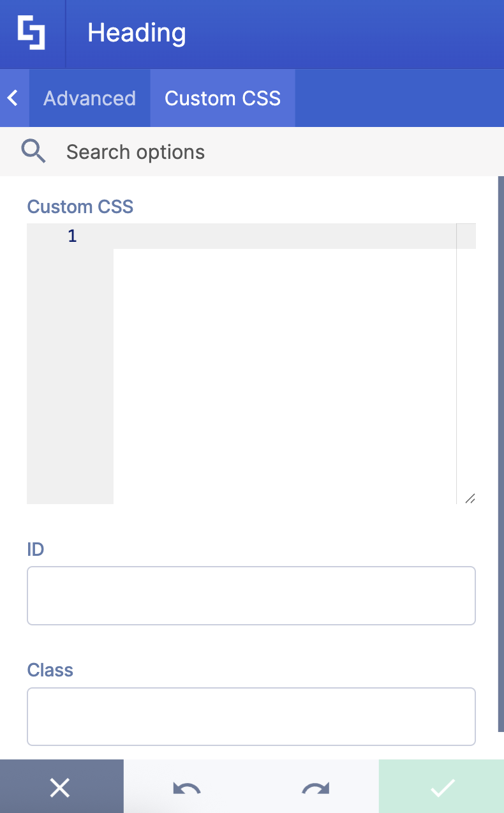Click the ID input field
Image resolution: width=504 pixels, height=813 pixels.
251,595
